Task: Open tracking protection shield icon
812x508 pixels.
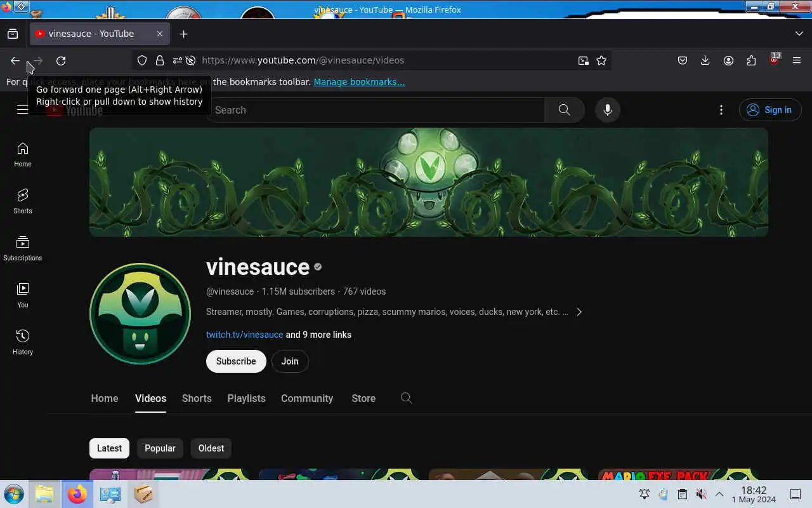Action: click(142, 60)
